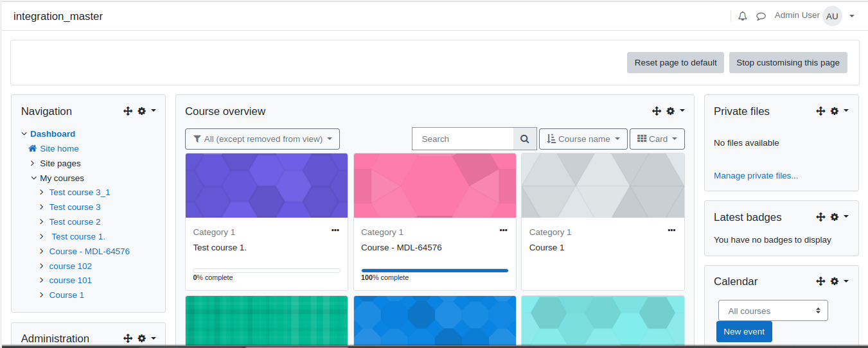Screen dimensions: 868x348
Task: Open gear menu on Latest badges block
Action: point(839,217)
